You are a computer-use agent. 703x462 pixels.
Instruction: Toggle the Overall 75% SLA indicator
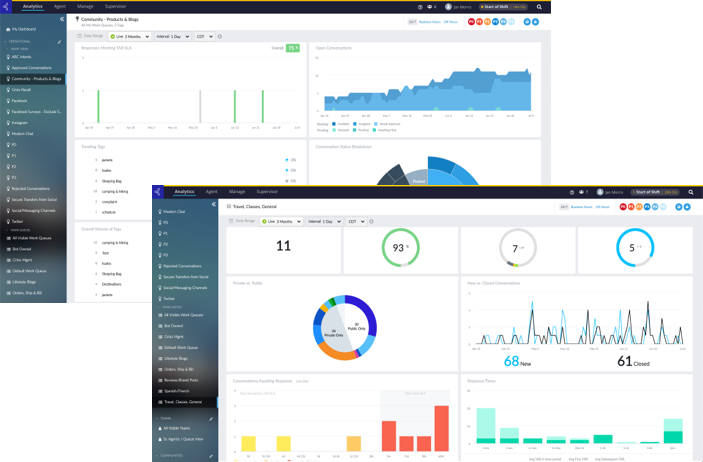(x=292, y=47)
